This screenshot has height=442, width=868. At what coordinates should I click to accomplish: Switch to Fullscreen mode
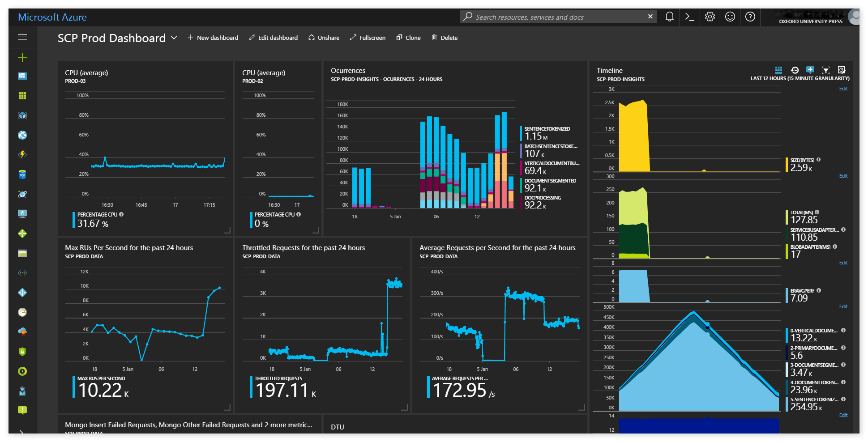(x=368, y=38)
